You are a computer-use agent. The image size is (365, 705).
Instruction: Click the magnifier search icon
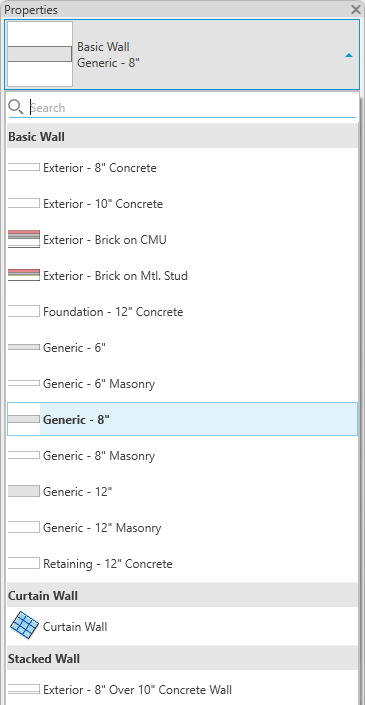(16, 107)
